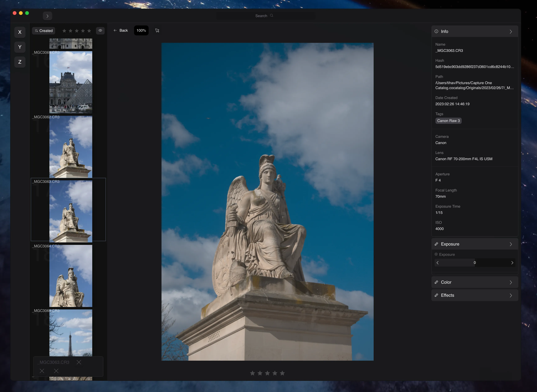This screenshot has height=392, width=537.
Task: Click the Lens value Canon RF 70-200mm F4L IS USM
Action: [x=464, y=159]
